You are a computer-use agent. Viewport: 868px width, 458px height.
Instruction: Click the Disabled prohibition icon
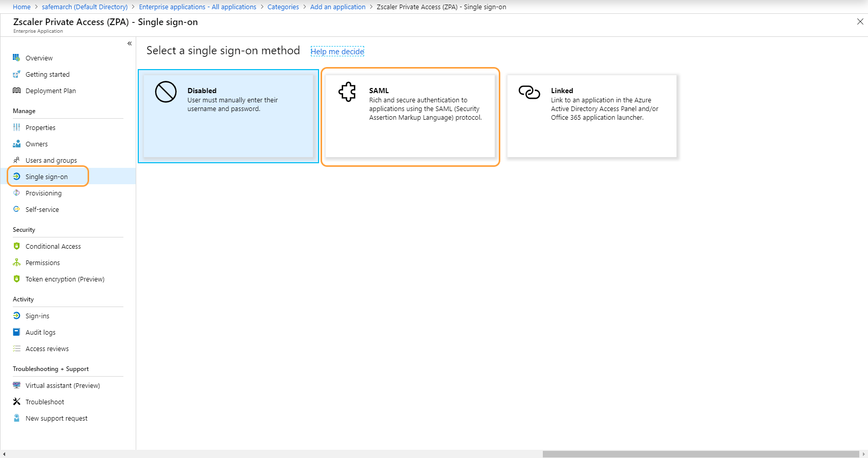[x=166, y=92]
